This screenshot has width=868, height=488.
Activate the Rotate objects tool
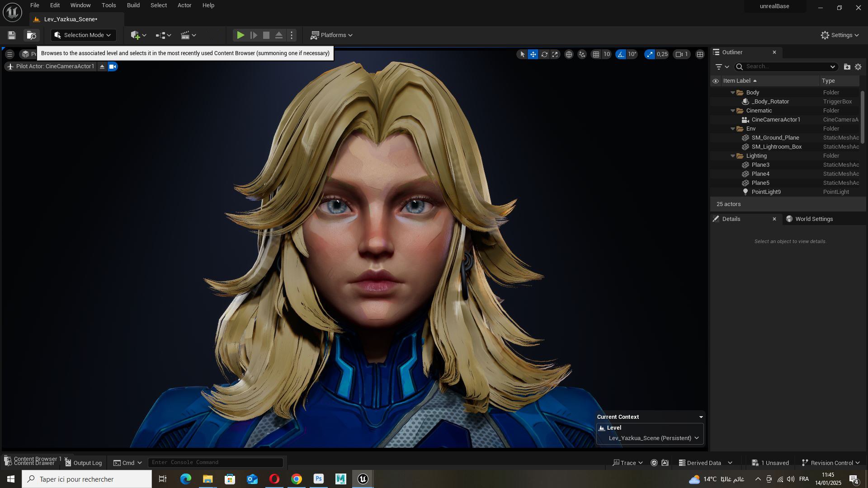[x=544, y=54]
